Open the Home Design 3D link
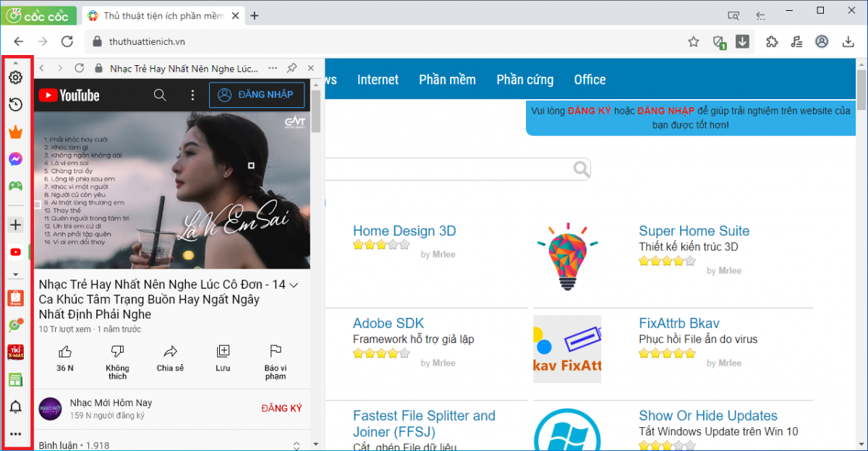The width and height of the screenshot is (868, 451). pos(404,231)
